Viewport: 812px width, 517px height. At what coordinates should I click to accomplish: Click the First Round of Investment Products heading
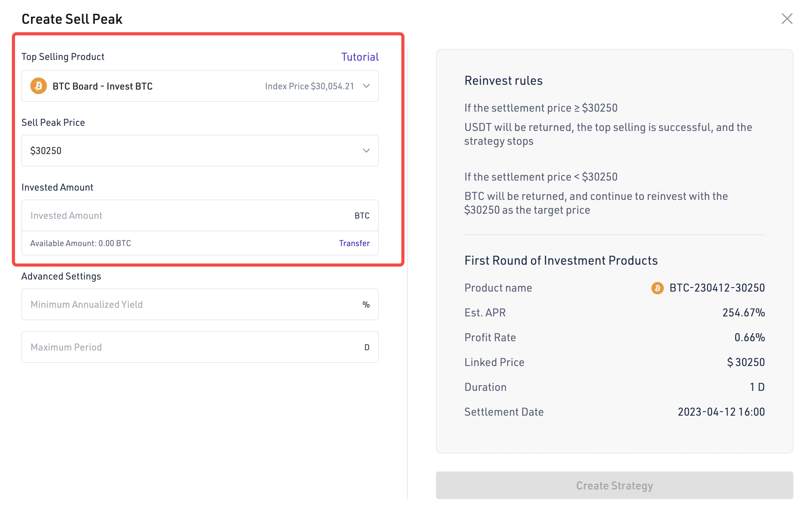[x=561, y=260]
